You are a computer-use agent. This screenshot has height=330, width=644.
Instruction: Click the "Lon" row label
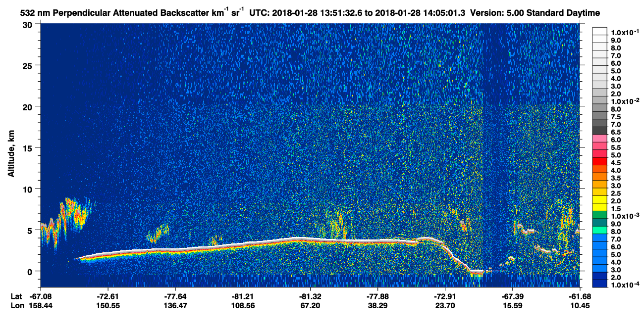(x=17, y=306)
